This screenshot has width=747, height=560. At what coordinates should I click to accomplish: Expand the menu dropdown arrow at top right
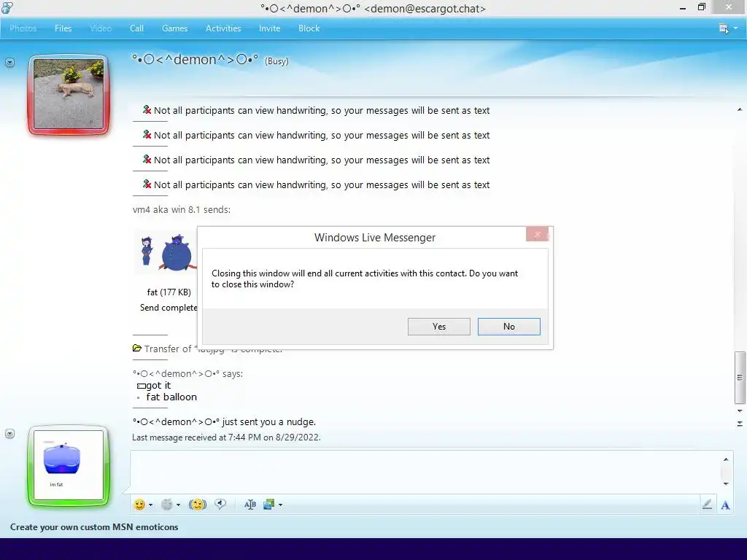[735, 28]
